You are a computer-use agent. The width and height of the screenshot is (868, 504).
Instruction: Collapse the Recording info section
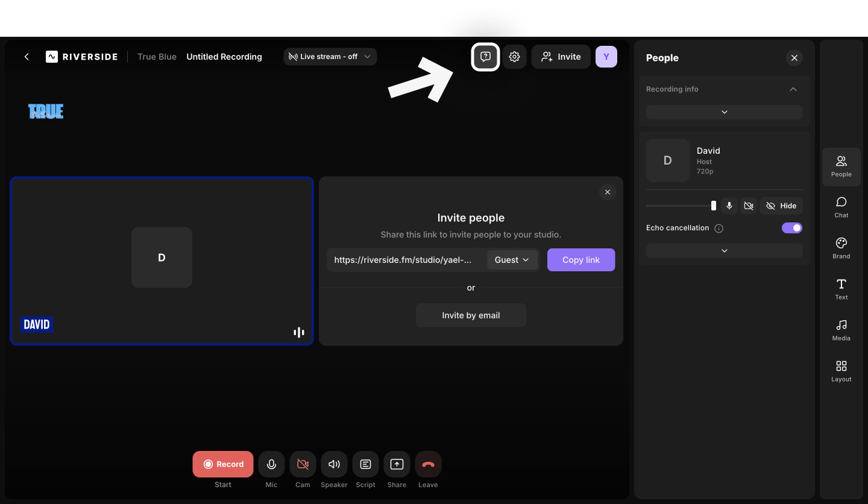coord(793,89)
